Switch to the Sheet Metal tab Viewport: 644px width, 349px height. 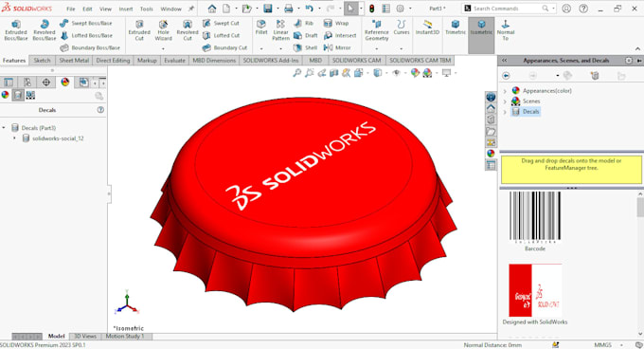point(74,61)
